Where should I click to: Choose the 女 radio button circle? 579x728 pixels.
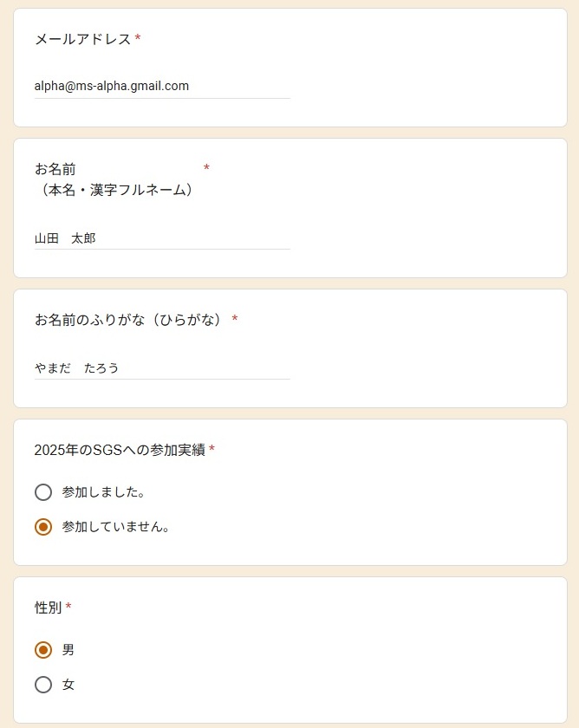[x=43, y=685]
